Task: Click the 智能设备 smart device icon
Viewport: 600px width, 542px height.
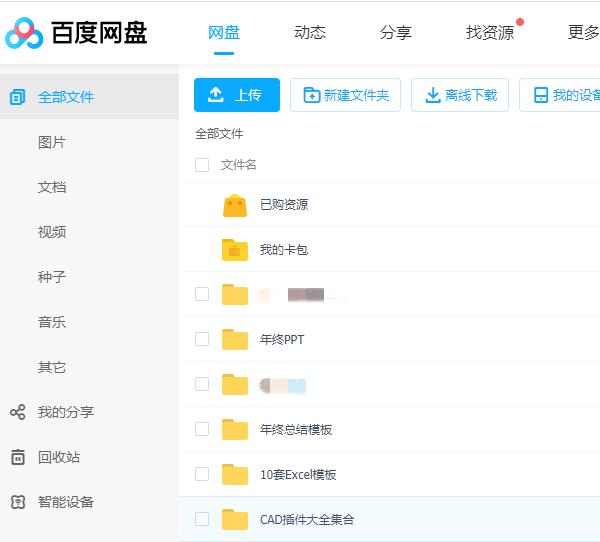Action: tap(17, 502)
